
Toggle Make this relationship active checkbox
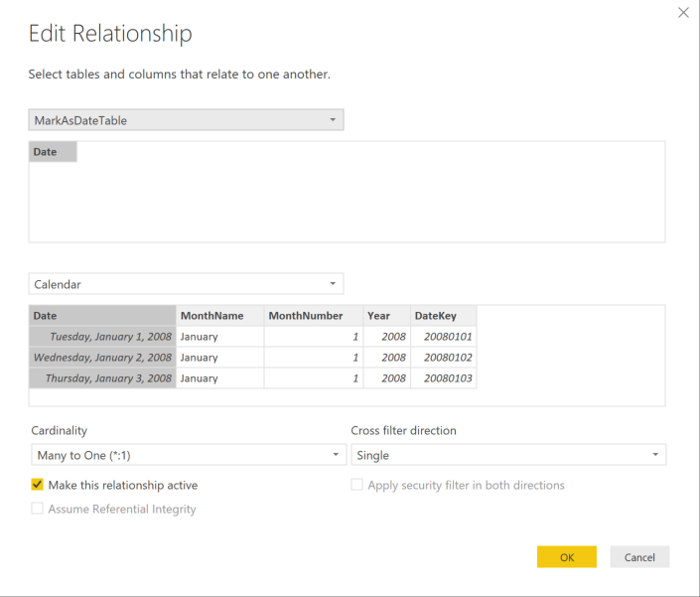pyautogui.click(x=37, y=485)
